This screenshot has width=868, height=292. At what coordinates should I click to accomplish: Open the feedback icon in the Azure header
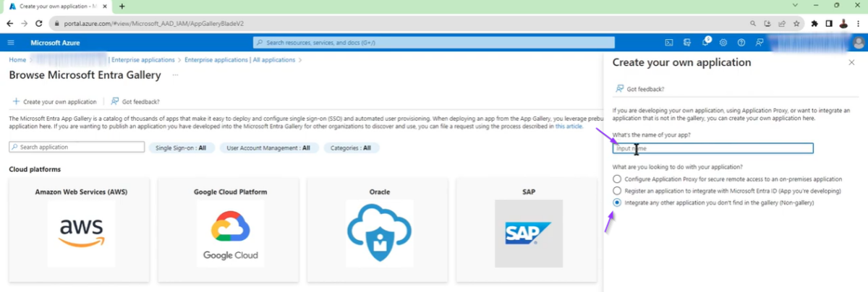click(x=759, y=43)
